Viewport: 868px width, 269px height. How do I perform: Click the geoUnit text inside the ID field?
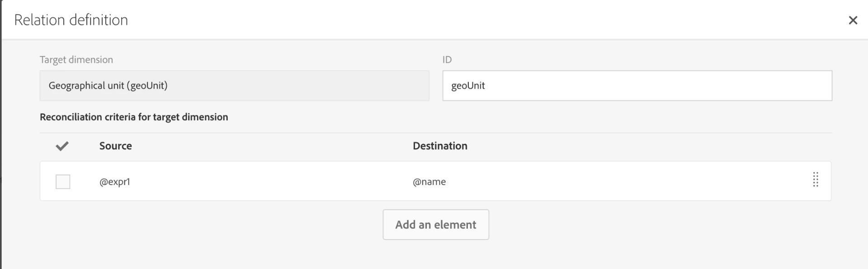(x=468, y=85)
